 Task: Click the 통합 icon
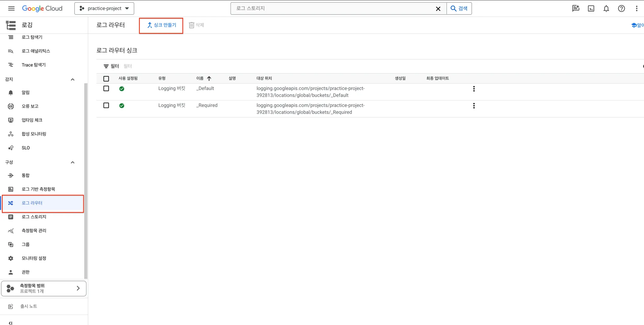[11, 176]
